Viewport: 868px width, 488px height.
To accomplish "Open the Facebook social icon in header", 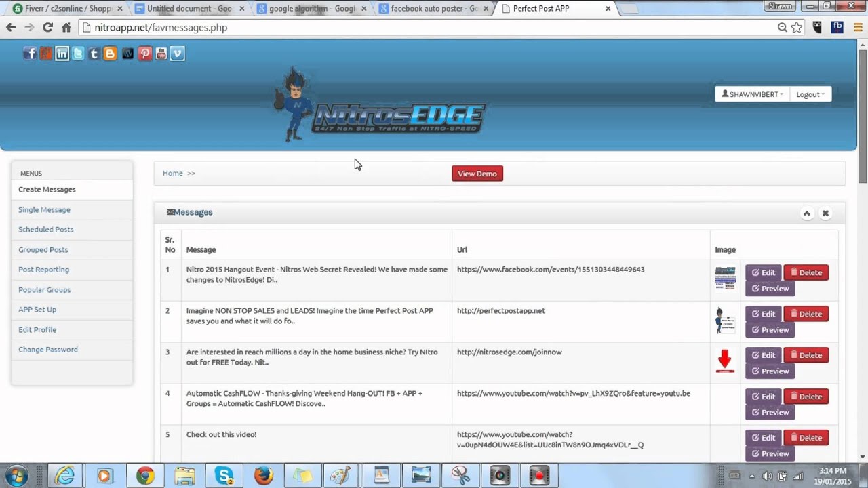I will coord(29,54).
